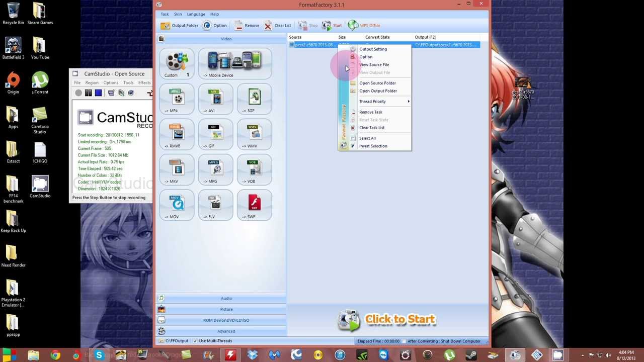The image size is (644, 362).
Task: Select the Origin desktop icon
Action: tap(13, 83)
